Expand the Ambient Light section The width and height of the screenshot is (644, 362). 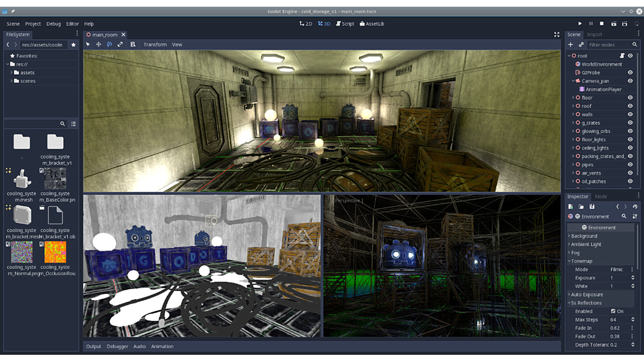coord(586,244)
